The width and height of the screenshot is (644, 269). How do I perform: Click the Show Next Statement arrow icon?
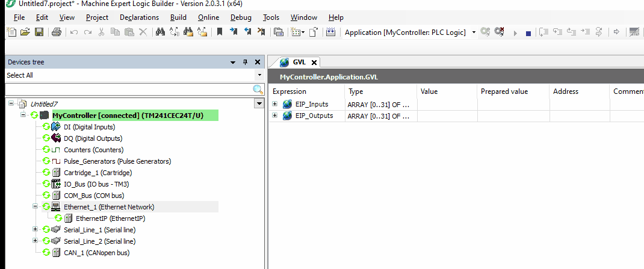coord(616,32)
